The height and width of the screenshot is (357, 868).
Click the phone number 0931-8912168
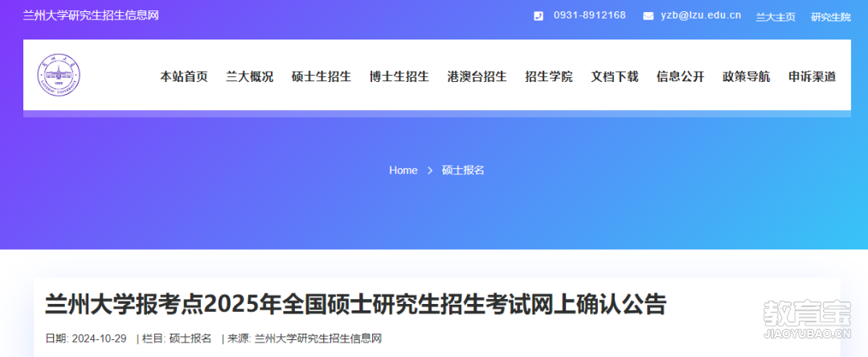[590, 15]
